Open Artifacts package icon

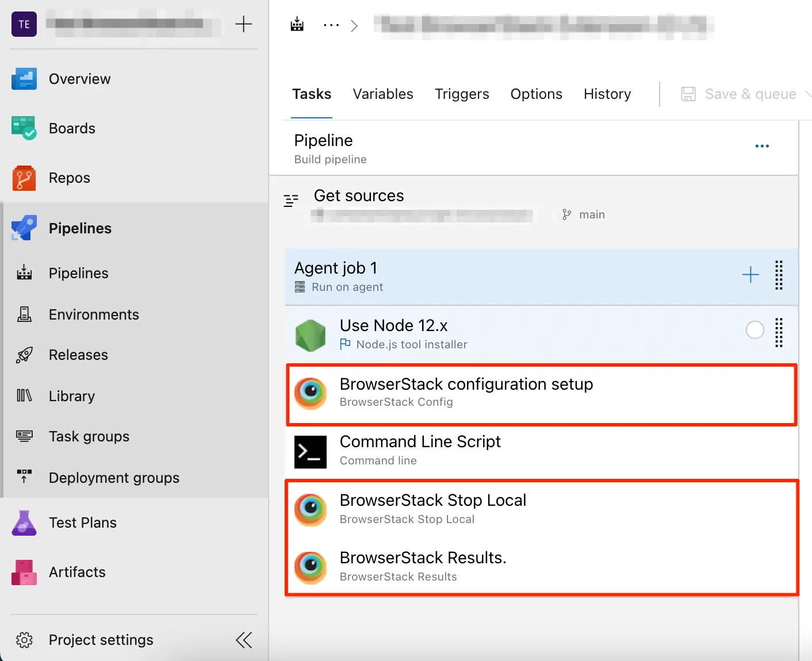[x=24, y=572]
